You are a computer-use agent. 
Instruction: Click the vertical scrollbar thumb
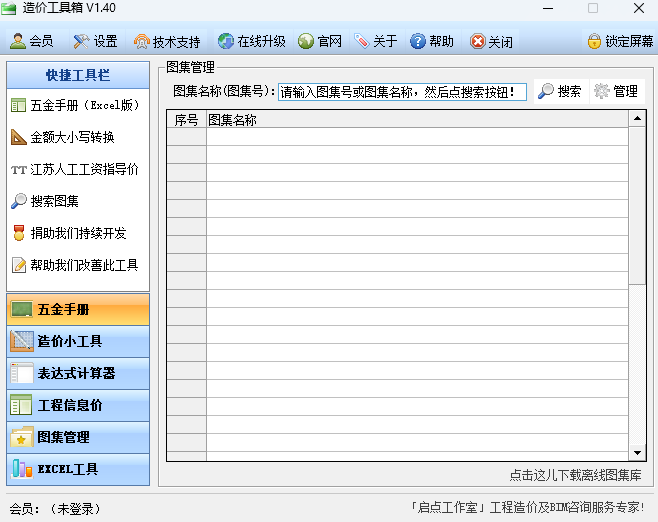tap(637, 206)
